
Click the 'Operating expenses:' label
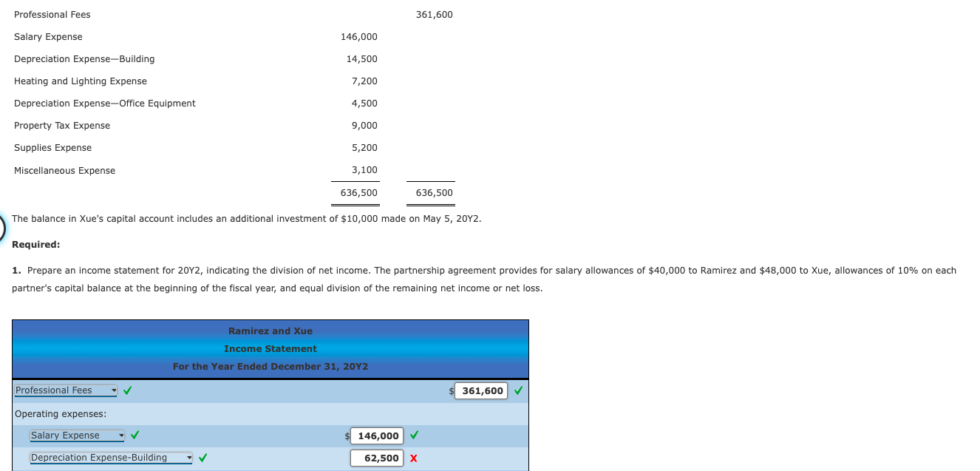pos(61,414)
